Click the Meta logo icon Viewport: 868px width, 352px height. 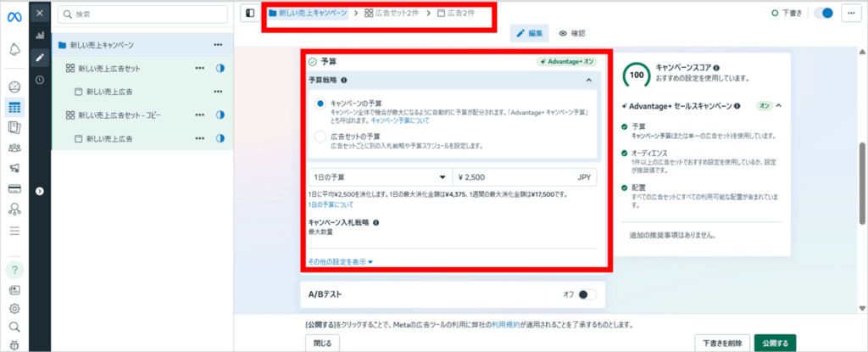pos(14,17)
